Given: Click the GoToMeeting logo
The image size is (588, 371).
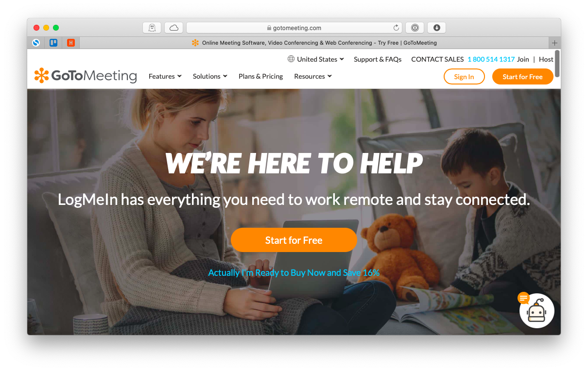Looking at the screenshot, I should (x=86, y=76).
